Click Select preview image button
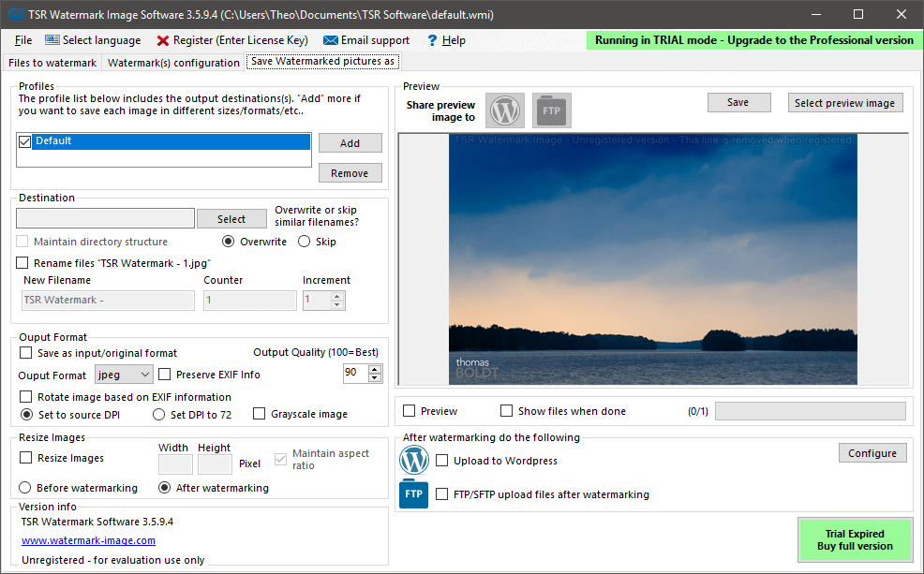This screenshot has height=574, width=924. click(845, 102)
